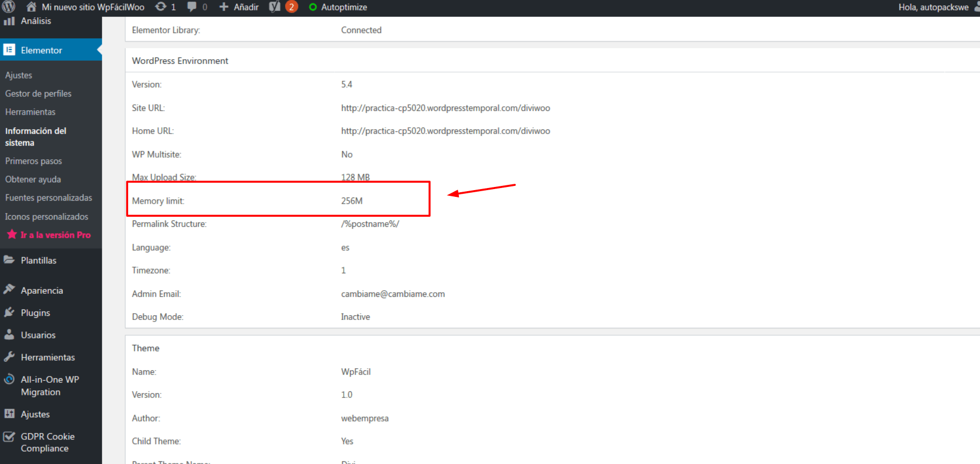
Task: Open the Plantillas menu
Action: [39, 260]
